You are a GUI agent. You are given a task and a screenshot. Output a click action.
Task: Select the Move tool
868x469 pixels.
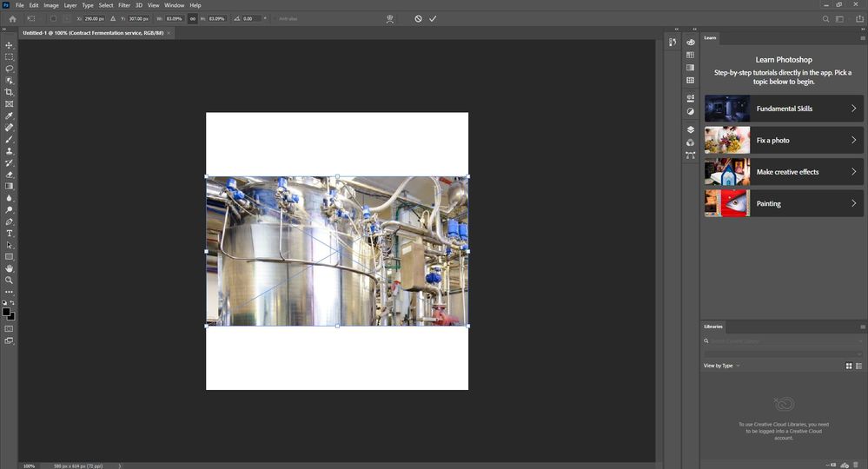[x=10, y=45]
